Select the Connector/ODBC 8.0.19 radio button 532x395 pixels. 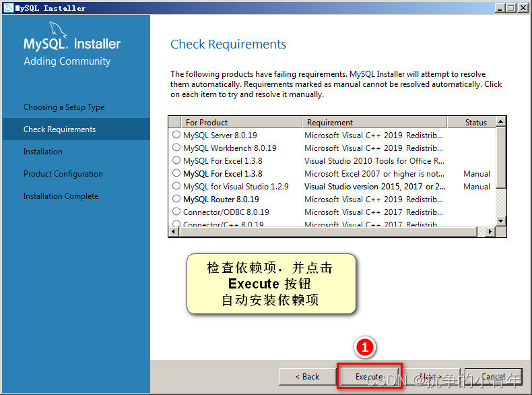point(176,211)
